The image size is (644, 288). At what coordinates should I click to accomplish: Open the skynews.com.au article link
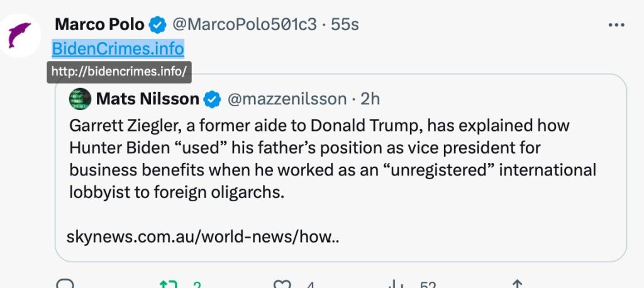(x=203, y=238)
